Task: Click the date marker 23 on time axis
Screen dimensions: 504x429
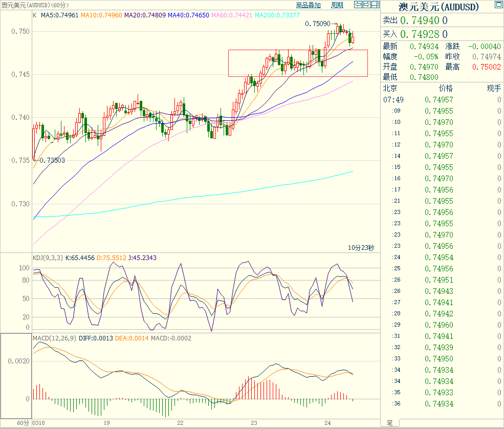Action: pos(254,423)
